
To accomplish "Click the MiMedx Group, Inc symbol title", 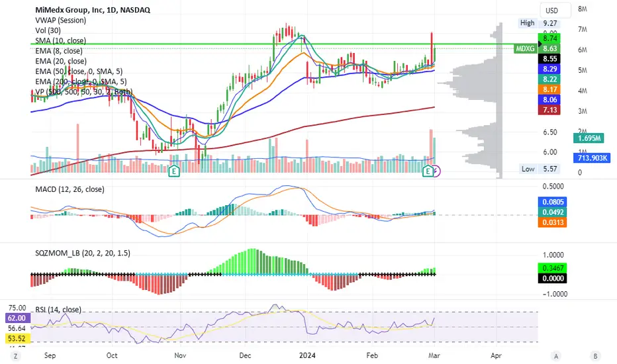I will (x=93, y=10).
